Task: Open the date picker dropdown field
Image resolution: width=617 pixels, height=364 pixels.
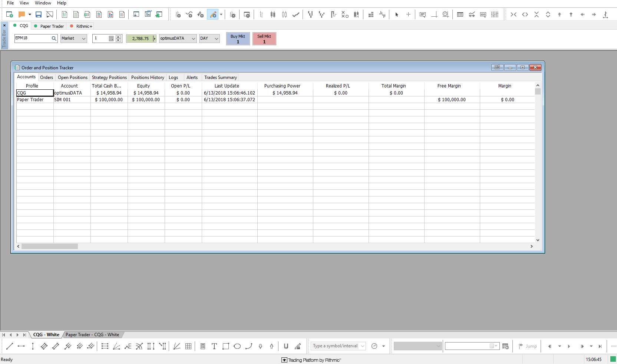Action: tap(472, 346)
